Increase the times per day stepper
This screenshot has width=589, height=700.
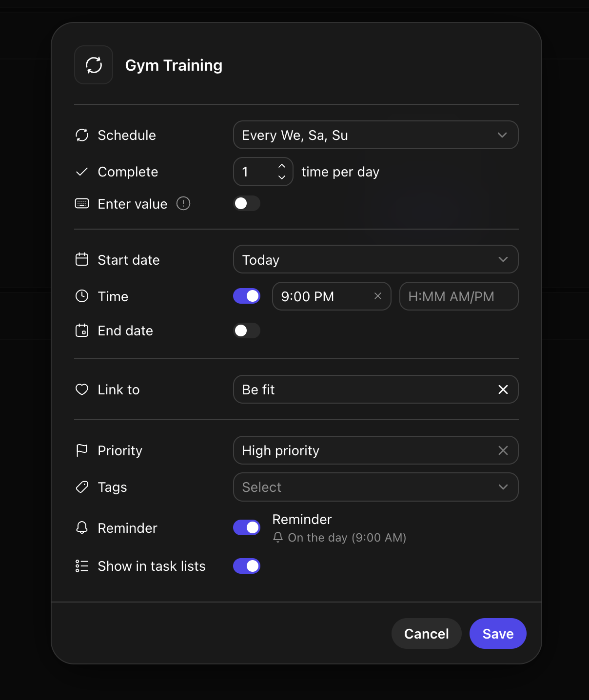282,166
